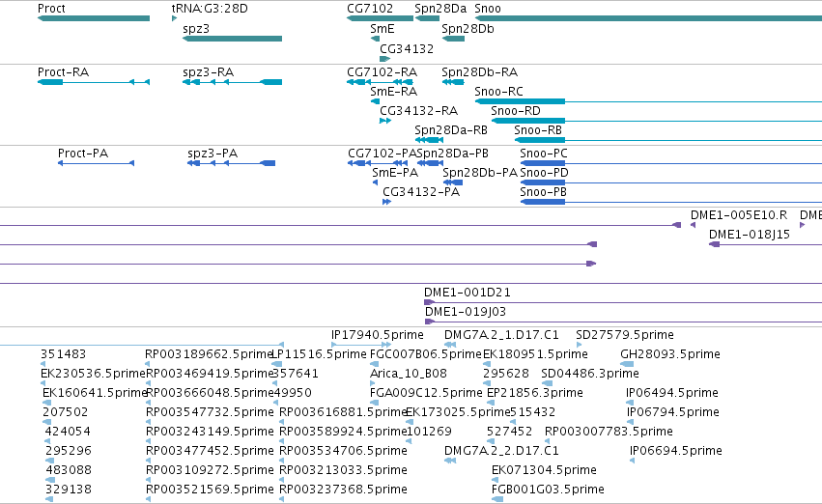Click the 424054 feature label

pos(68,432)
